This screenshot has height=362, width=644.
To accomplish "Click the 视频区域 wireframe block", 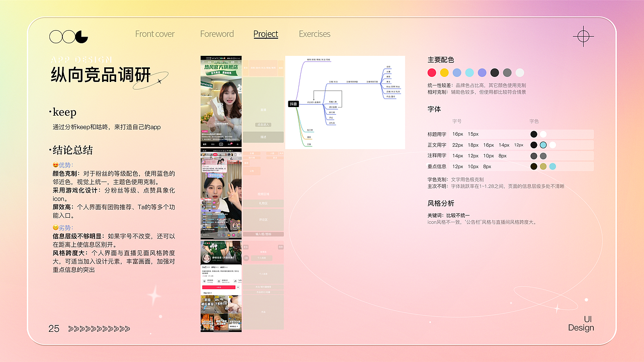I will coord(263,194).
